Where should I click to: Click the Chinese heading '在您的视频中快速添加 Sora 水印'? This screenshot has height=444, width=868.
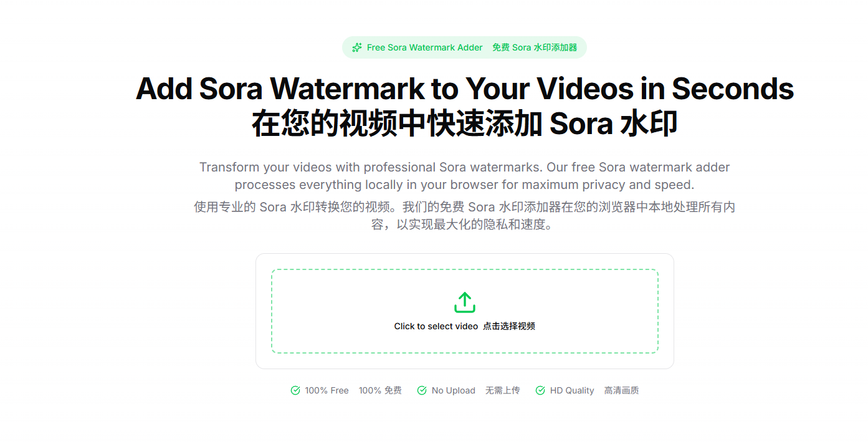[x=465, y=124]
